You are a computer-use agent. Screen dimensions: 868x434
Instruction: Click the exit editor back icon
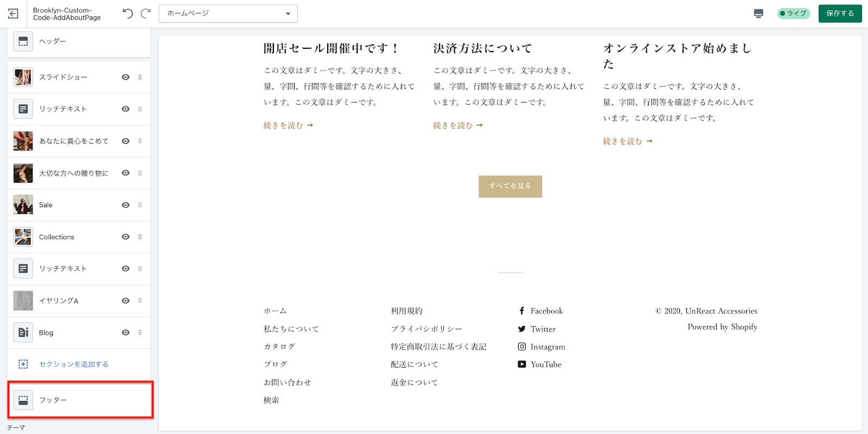point(13,14)
